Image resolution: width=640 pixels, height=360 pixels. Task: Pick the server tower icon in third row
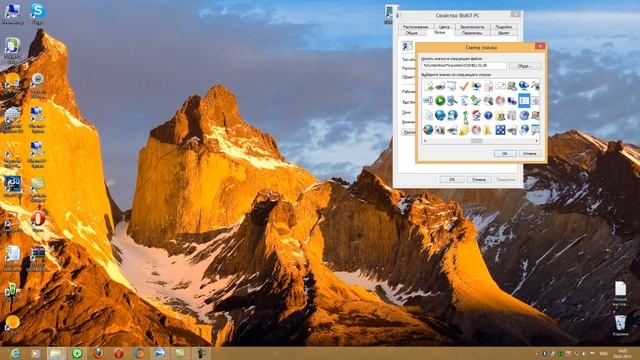coord(512,116)
